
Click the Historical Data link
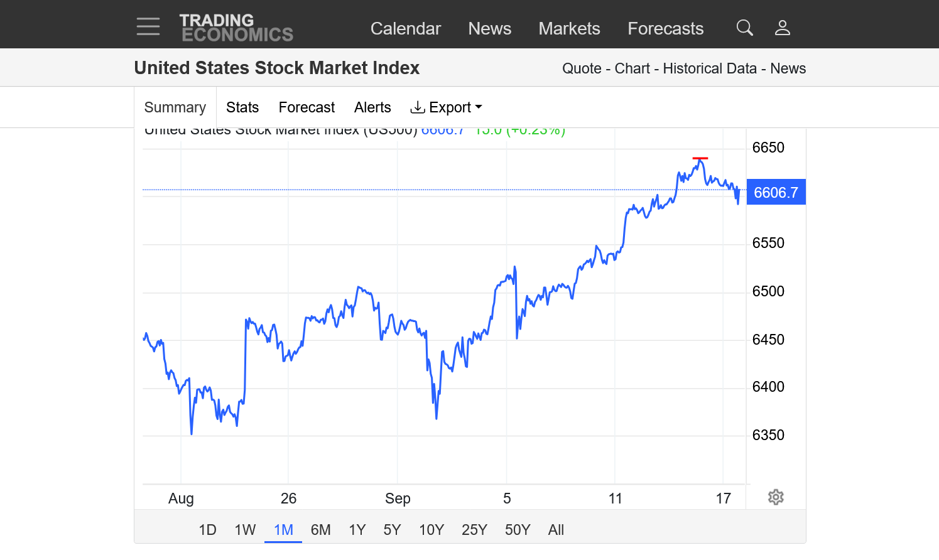click(x=710, y=68)
